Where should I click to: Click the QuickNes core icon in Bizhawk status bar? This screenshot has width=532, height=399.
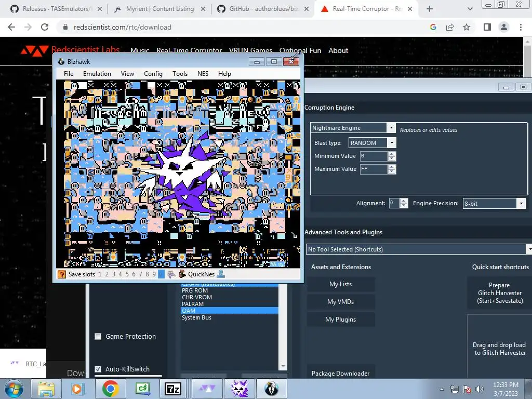[x=182, y=274]
